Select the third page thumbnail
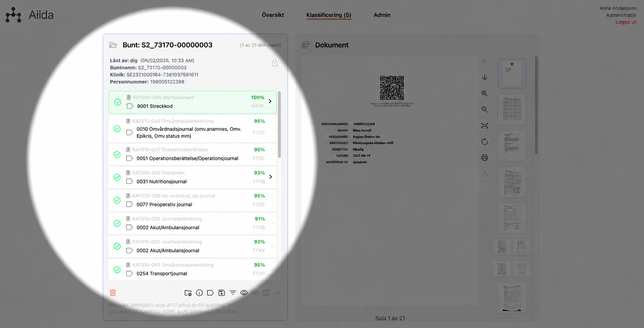The width and height of the screenshot is (644, 328). (x=512, y=146)
